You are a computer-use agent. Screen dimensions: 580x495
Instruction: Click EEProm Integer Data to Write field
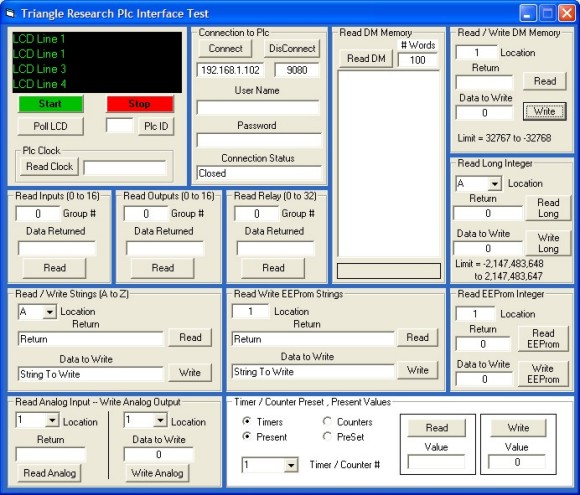point(485,379)
